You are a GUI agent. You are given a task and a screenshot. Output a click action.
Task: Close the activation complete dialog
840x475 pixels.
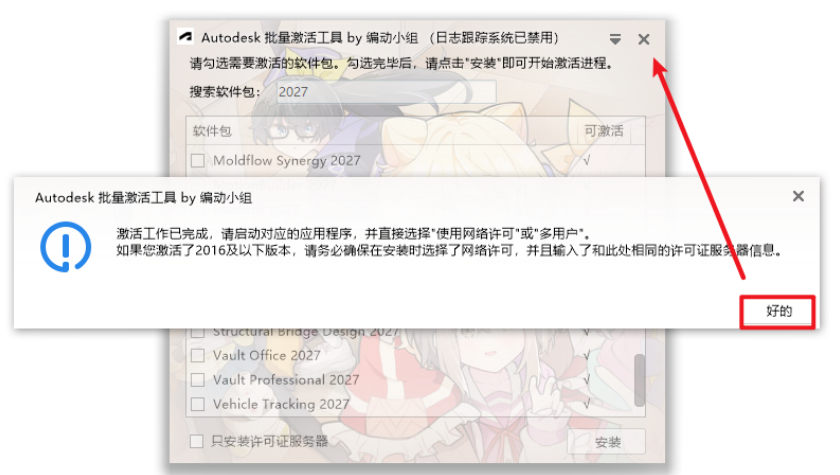point(798,197)
